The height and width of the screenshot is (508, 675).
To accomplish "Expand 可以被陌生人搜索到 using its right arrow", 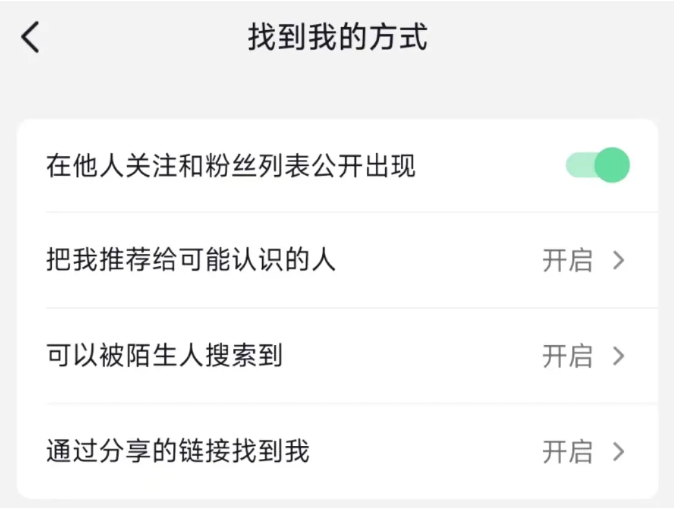I will pos(619,356).
